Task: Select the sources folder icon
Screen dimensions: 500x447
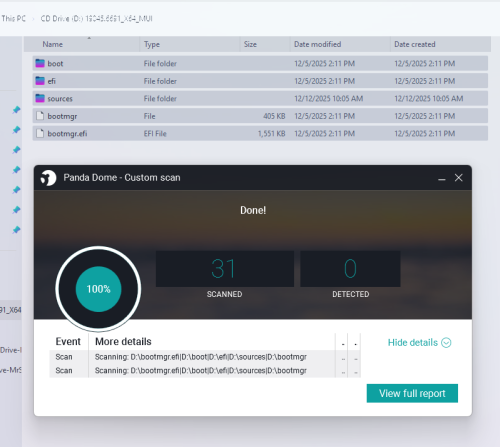Action: (x=40, y=98)
